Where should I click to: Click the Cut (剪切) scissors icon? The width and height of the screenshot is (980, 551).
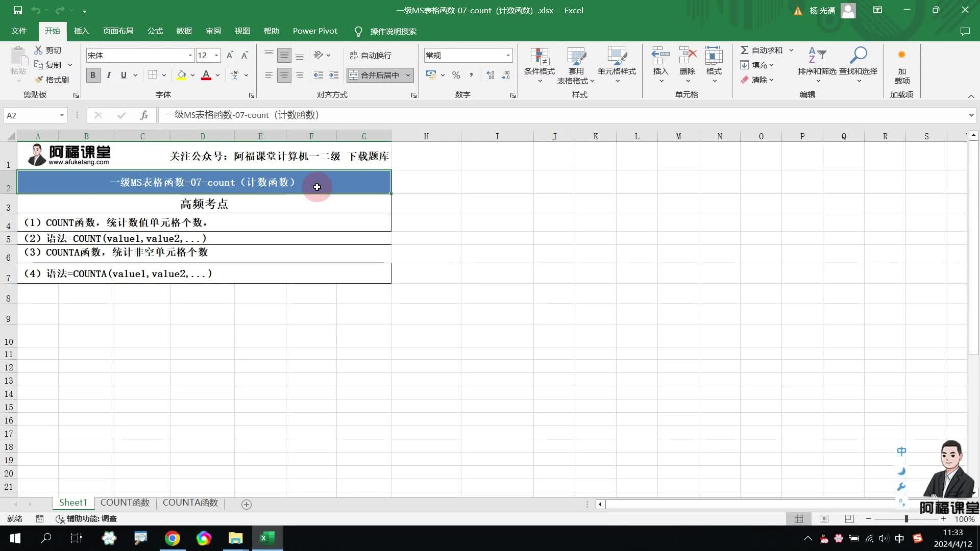38,50
